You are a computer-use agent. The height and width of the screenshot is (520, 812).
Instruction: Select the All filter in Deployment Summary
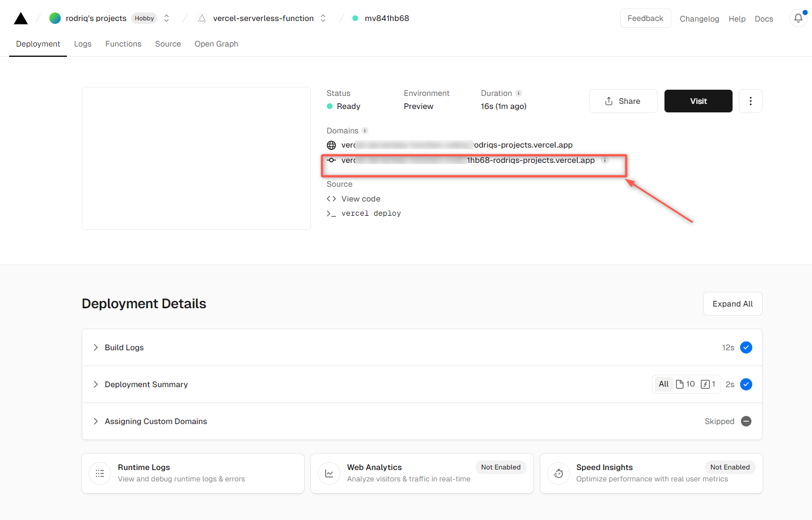(x=663, y=384)
